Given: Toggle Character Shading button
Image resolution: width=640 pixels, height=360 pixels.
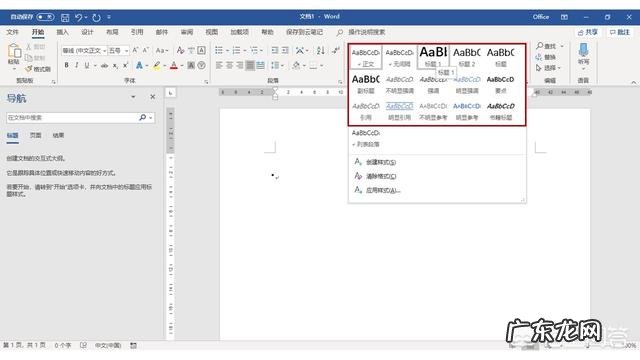Looking at the screenshot, I should (x=191, y=65).
